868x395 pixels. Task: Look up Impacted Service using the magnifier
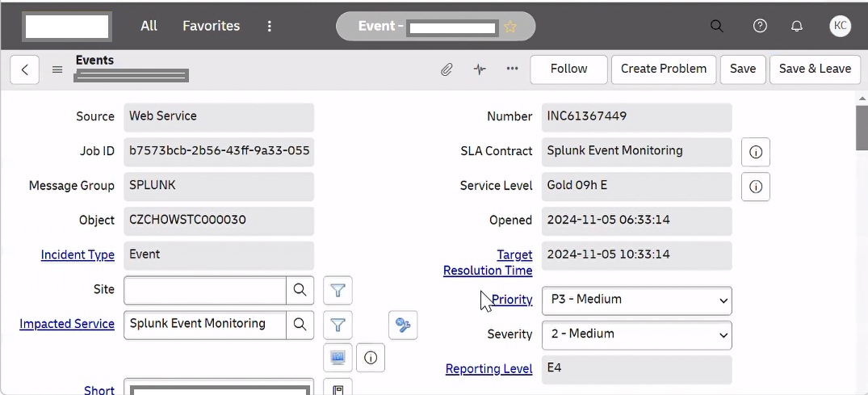click(300, 325)
